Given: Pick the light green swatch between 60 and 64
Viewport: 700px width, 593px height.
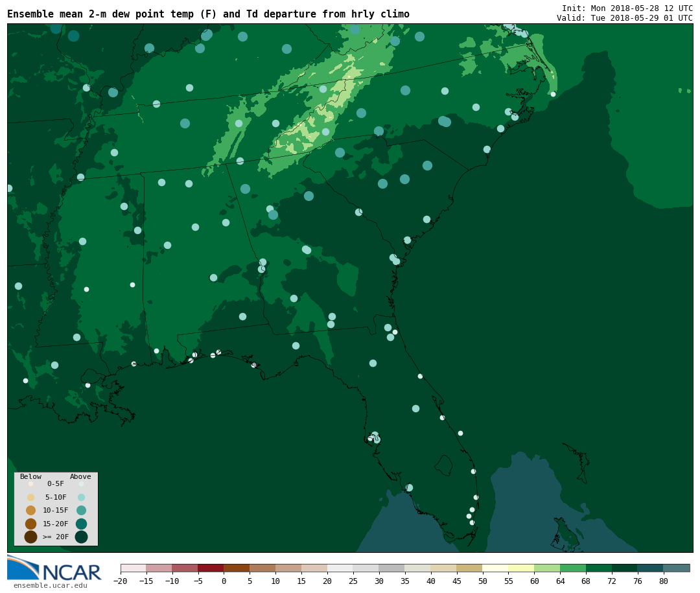Looking at the screenshot, I should (547, 568).
